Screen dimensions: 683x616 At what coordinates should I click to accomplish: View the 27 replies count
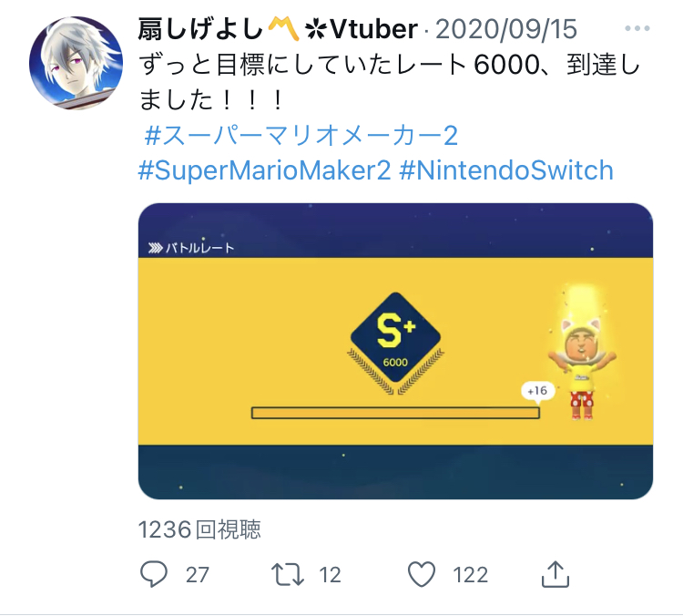[x=198, y=575]
